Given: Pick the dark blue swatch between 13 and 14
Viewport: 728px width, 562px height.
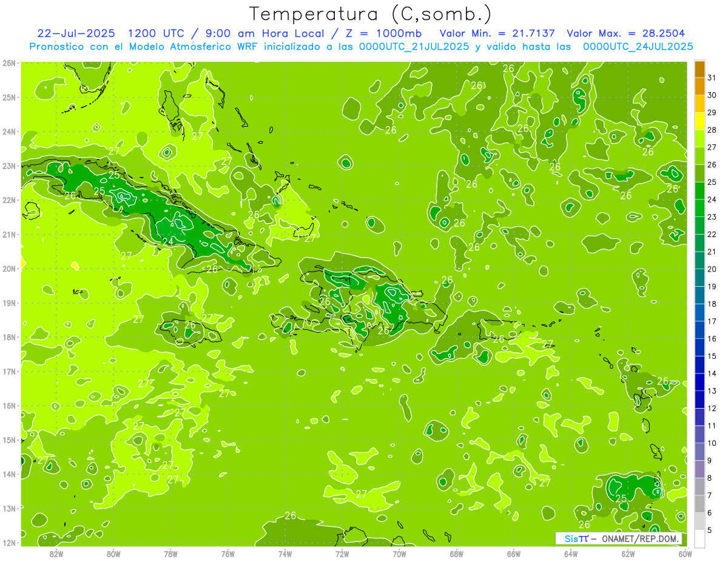Looking at the screenshot, I should click(x=699, y=382).
